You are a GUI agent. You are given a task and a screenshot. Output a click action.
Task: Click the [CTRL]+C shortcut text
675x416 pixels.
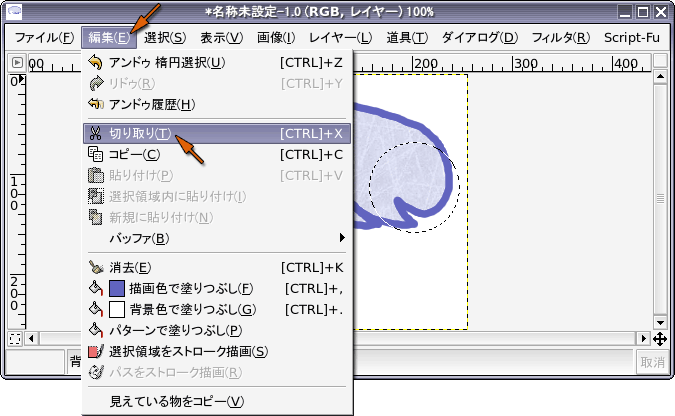[311, 154]
